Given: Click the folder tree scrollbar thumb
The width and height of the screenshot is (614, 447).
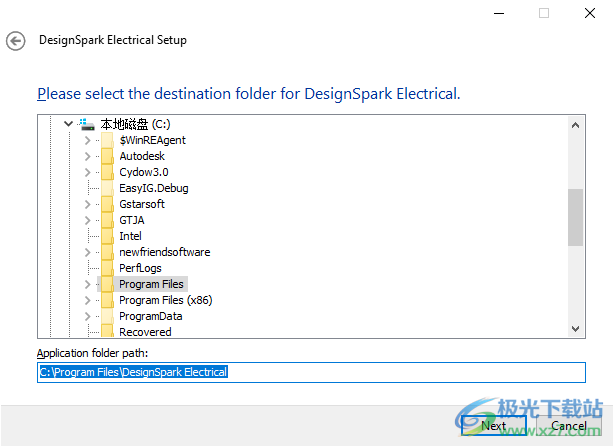Looking at the screenshot, I should point(575,217).
